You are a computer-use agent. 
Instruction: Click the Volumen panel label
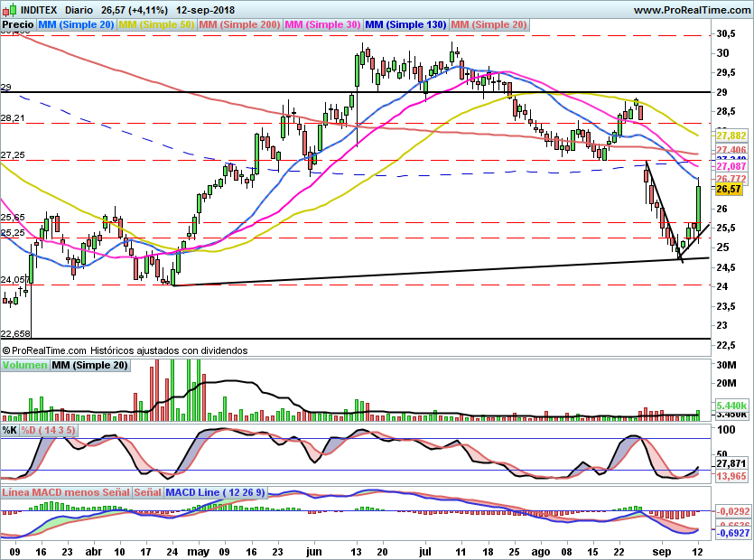click(x=24, y=366)
